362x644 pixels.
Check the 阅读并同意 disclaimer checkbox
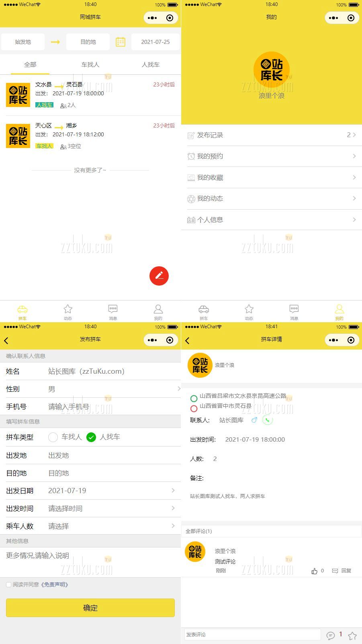pos(8,584)
